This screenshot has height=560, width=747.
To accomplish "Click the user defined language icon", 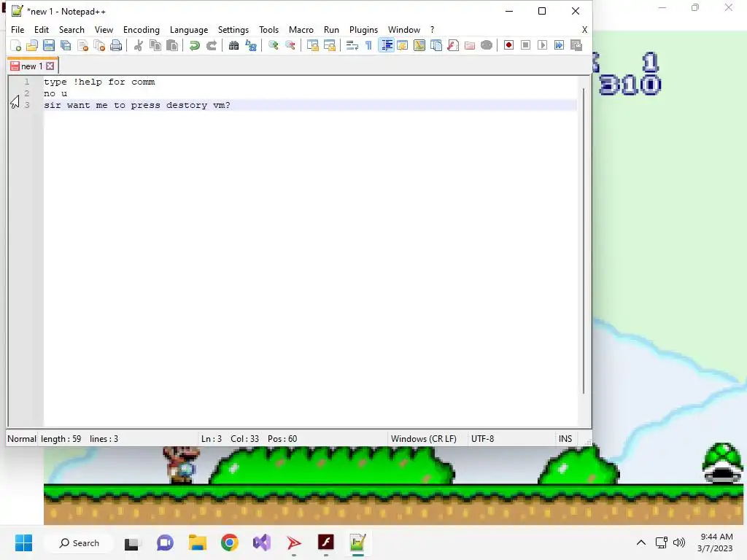I will 403,46.
